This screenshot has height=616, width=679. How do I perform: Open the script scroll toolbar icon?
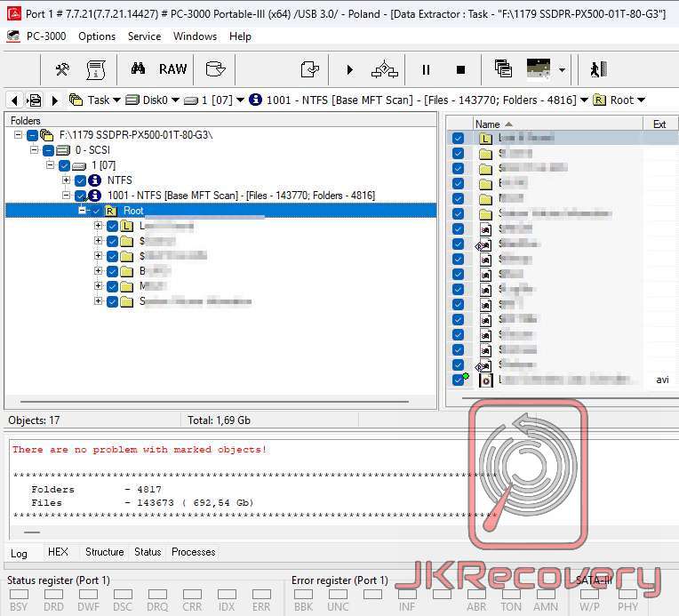coord(95,69)
